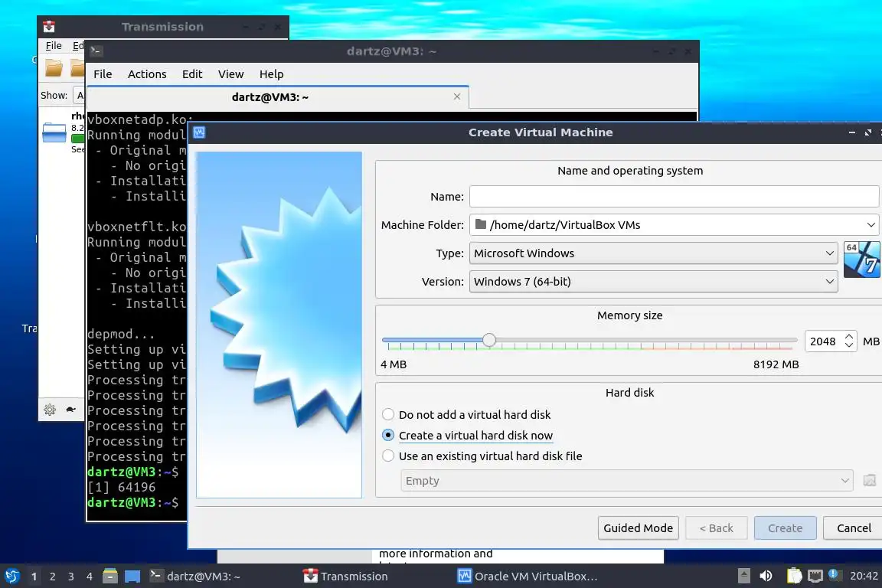Click the network monitor tray icon
Image resolution: width=882 pixels, height=588 pixels.
(x=815, y=576)
